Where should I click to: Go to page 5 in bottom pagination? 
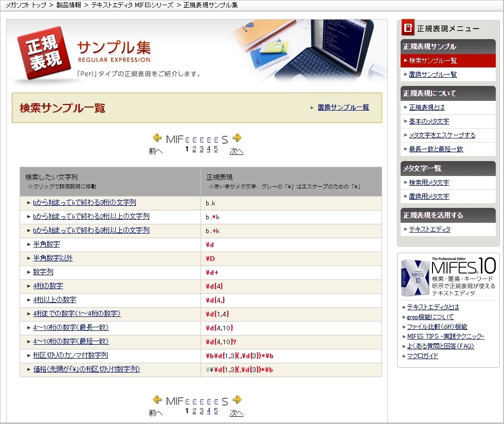pos(216,411)
